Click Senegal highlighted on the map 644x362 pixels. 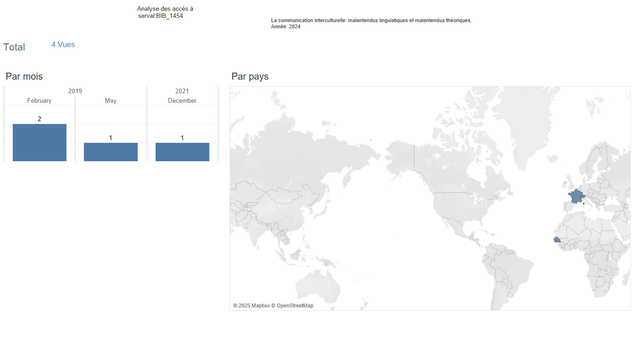point(557,239)
